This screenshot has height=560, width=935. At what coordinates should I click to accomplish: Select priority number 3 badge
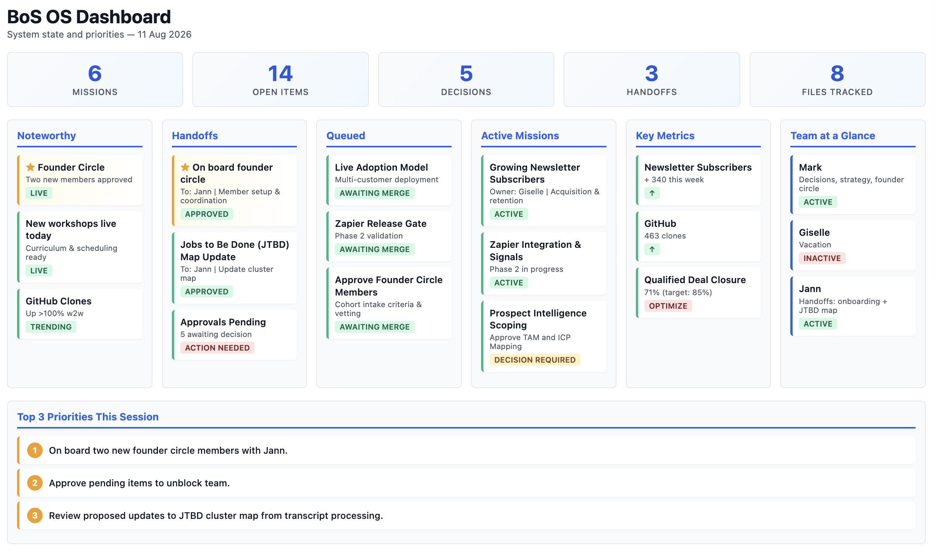tap(35, 515)
